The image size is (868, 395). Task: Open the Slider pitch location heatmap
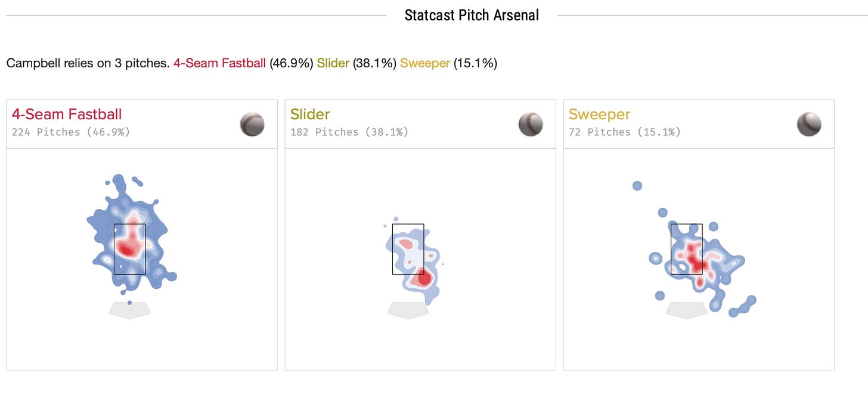411,256
